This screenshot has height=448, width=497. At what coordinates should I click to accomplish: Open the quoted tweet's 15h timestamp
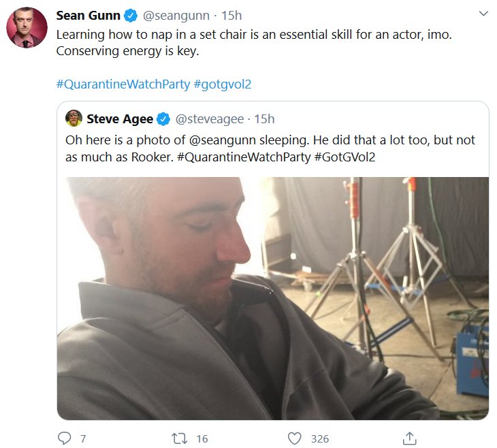[x=264, y=119]
